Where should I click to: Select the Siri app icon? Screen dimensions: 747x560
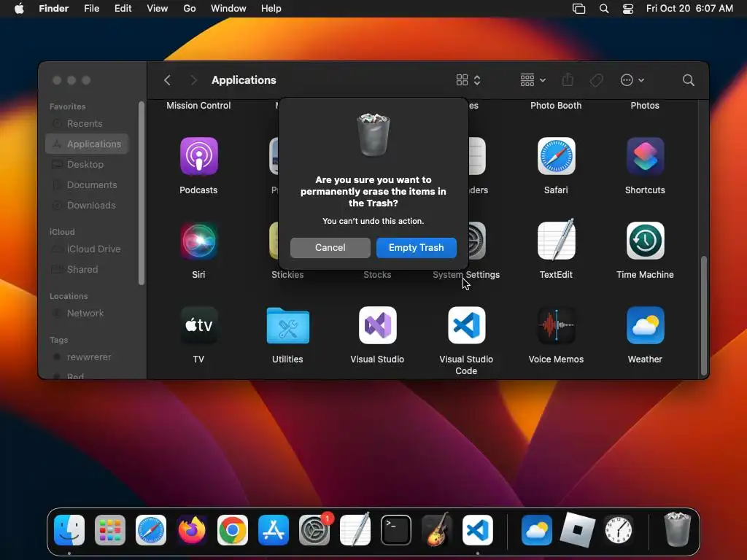pyautogui.click(x=198, y=241)
